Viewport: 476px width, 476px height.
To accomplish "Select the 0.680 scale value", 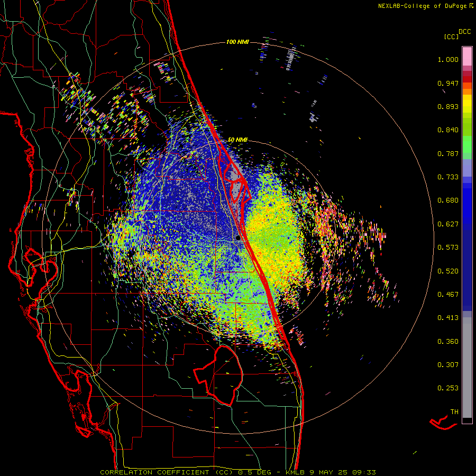I will (x=448, y=200).
